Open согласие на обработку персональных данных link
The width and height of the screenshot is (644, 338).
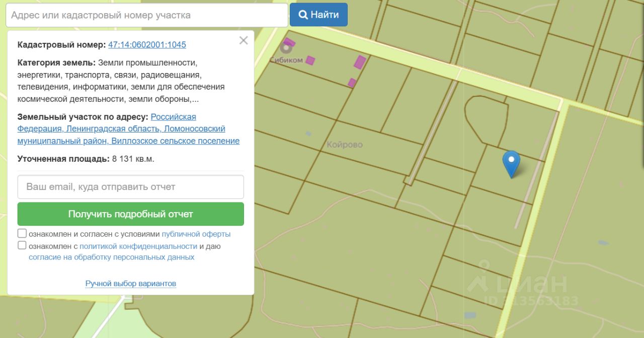pos(112,257)
